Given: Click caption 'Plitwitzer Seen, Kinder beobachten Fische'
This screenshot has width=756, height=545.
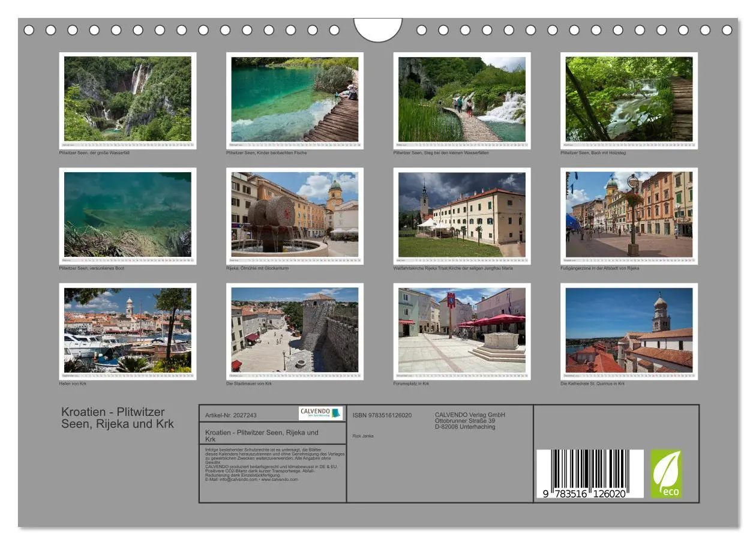Looking at the screenshot, I should (266, 153).
